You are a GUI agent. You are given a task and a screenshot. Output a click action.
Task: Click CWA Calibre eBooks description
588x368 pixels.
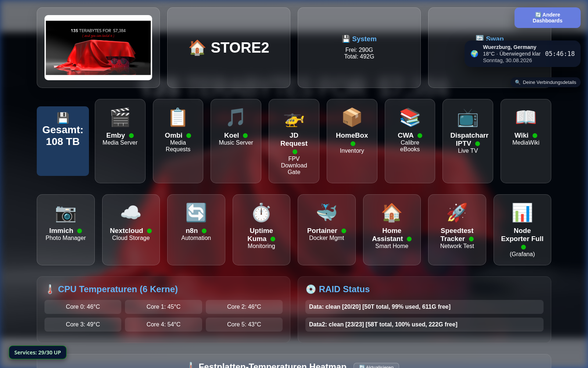click(x=410, y=146)
